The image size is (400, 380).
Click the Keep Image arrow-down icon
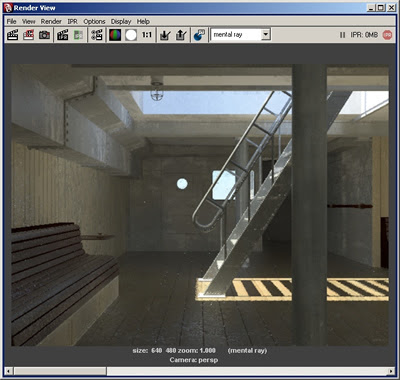(x=165, y=35)
